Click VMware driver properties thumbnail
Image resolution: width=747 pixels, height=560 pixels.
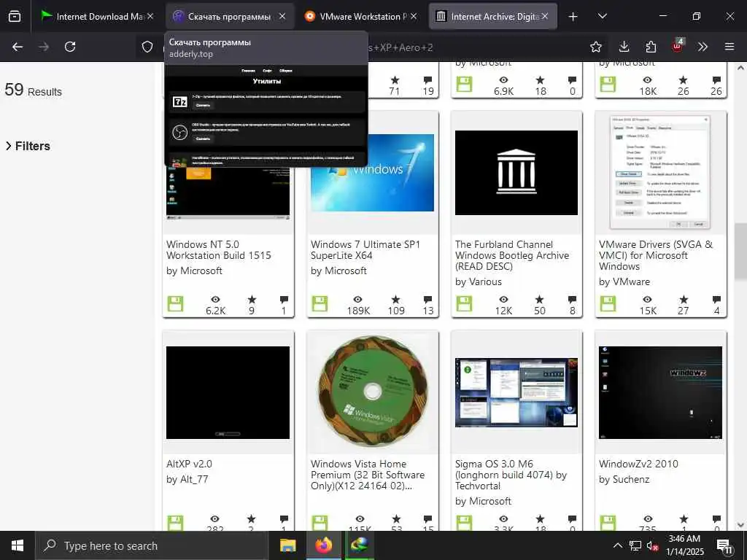[660, 172]
